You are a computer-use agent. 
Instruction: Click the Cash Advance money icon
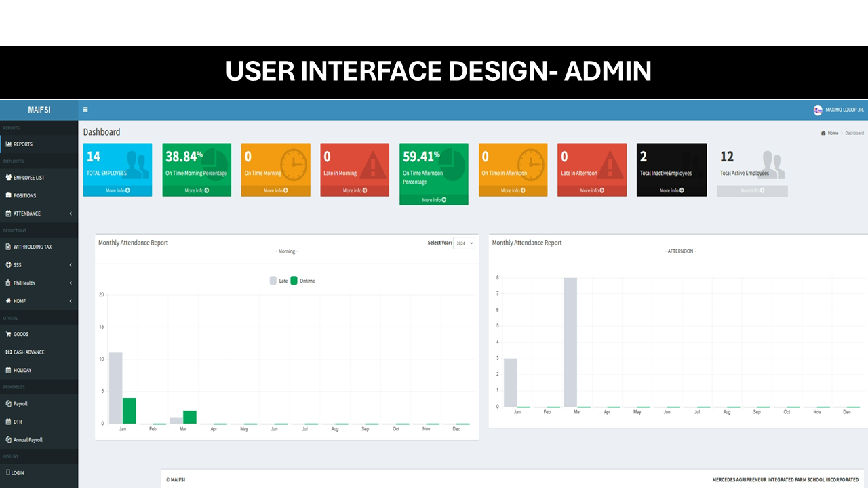click(x=8, y=352)
